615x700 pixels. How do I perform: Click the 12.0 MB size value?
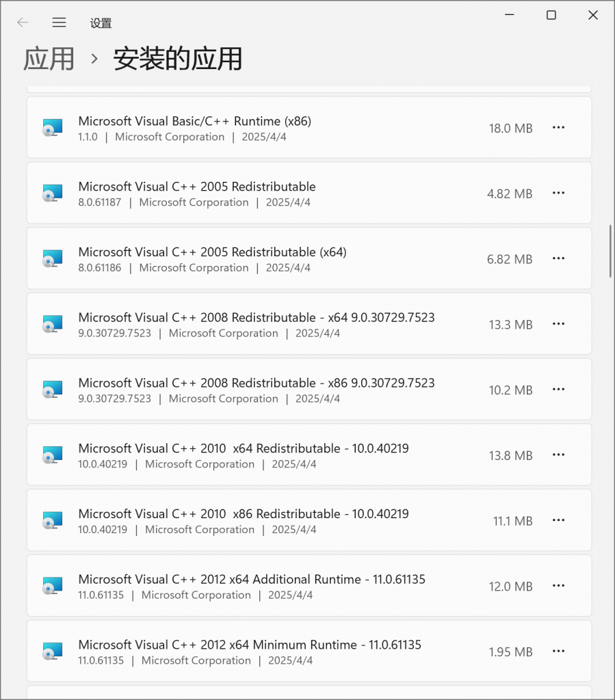(510, 587)
